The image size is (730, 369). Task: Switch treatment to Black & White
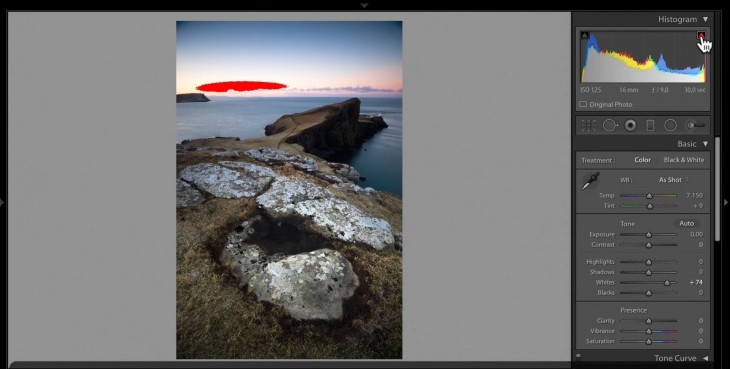(x=683, y=160)
